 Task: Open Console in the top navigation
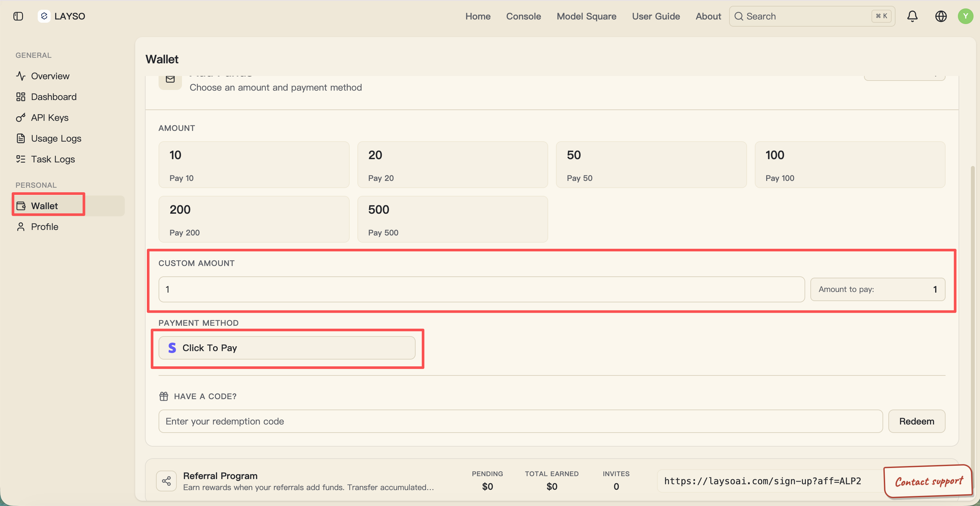523,16
